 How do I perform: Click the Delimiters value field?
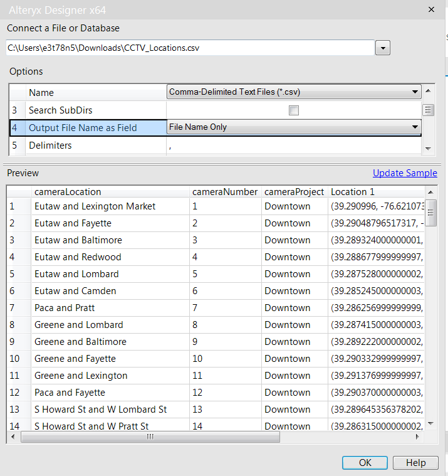point(293,145)
